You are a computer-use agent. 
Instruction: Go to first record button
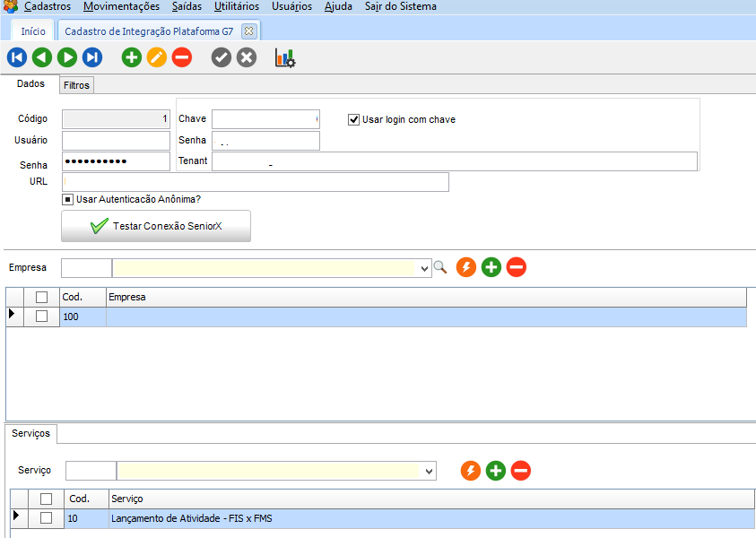(x=17, y=57)
